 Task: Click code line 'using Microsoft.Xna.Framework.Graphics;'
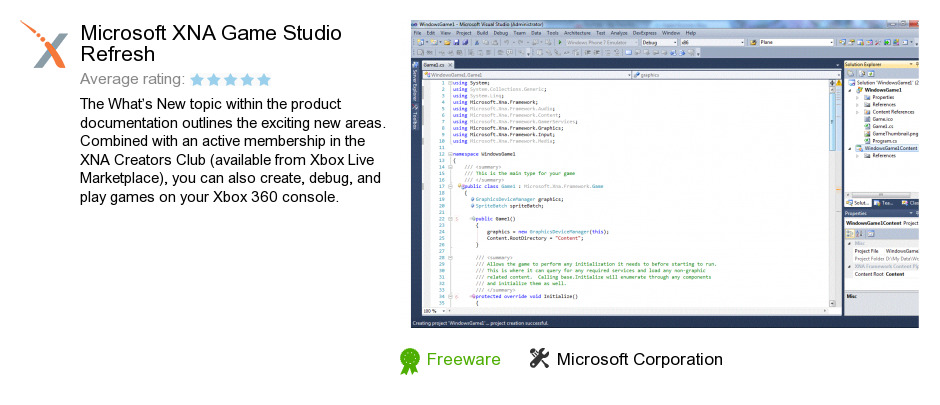click(508, 128)
